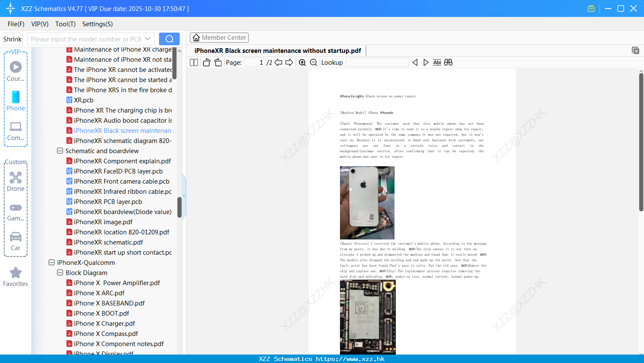This screenshot has width=644, height=363.
Task: Open the Settings menu
Action: [x=98, y=24]
